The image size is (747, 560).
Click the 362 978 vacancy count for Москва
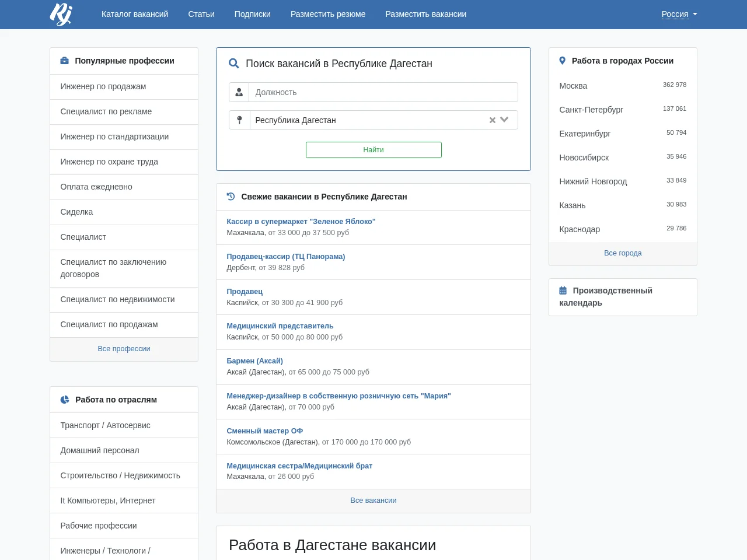(x=675, y=85)
